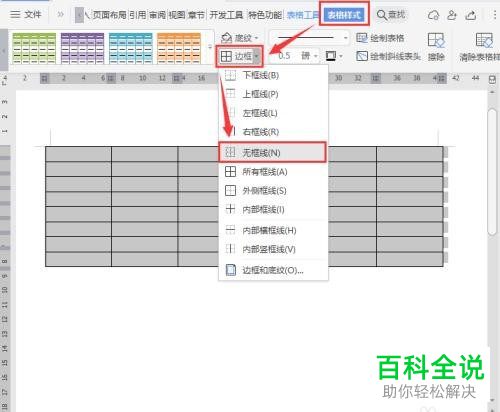The image size is (500, 412).
Task: Switch to the 视图 tab
Action: click(x=177, y=15)
